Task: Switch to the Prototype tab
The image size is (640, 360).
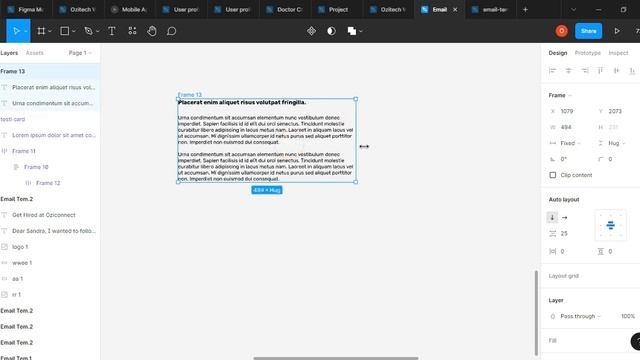Action: coord(587,53)
